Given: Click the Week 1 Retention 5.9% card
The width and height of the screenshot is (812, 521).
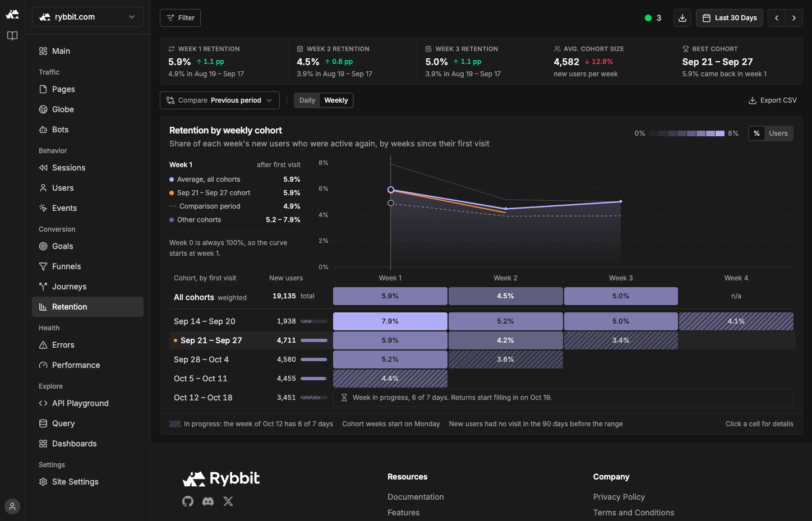Looking at the screenshot, I should 224,61.
